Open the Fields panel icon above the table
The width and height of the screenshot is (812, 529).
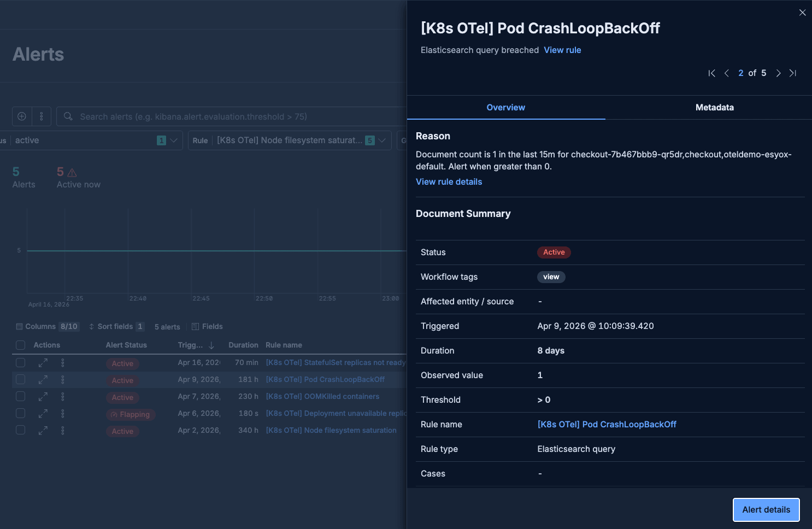(196, 326)
